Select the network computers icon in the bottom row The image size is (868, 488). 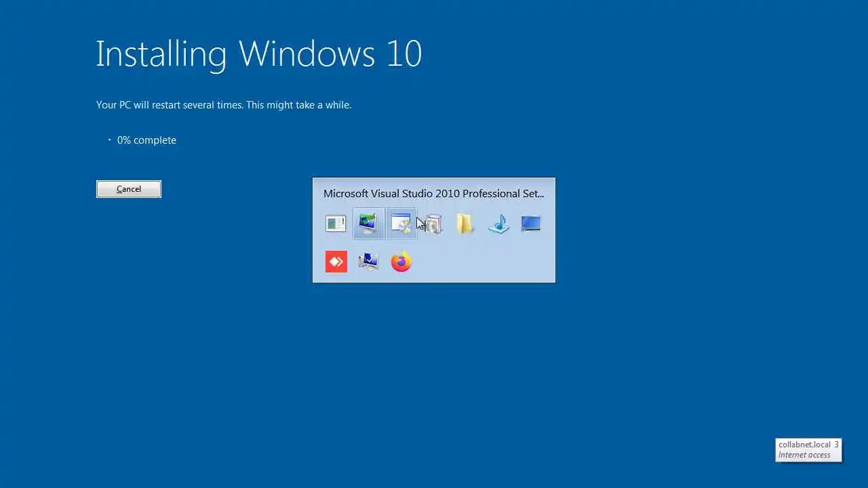click(368, 262)
